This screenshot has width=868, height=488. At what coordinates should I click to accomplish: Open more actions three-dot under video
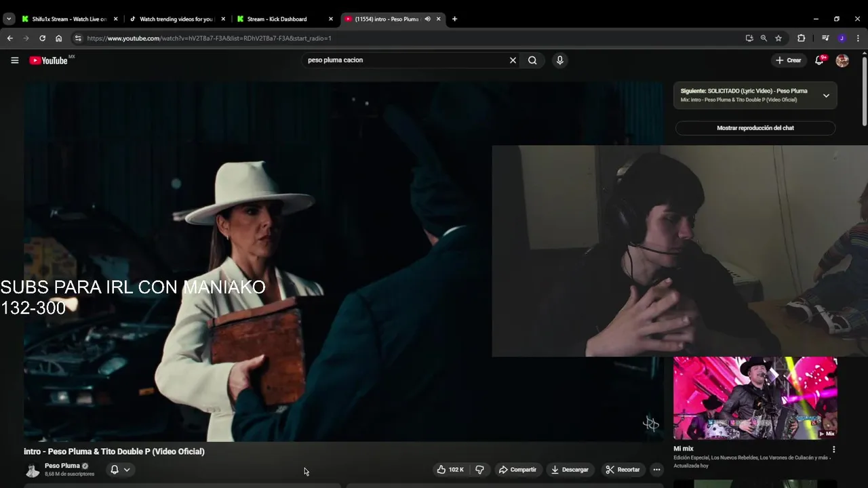click(x=656, y=470)
